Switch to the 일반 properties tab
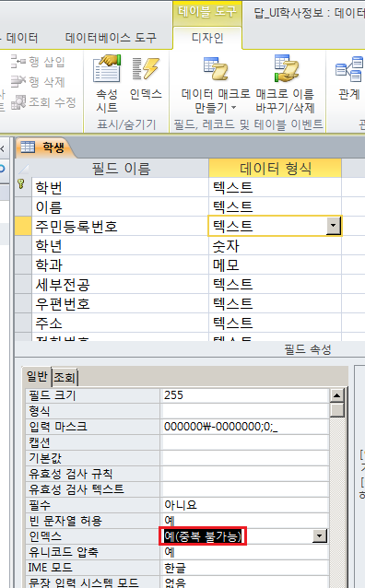Image resolution: width=365 pixels, height=588 pixels. pos(37,376)
